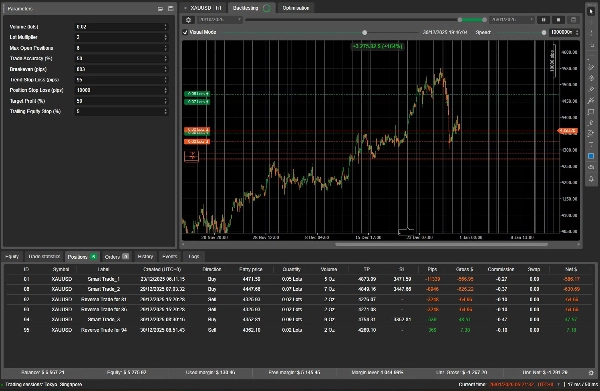
Task: Sort by the Commission column header
Action: 501,269
